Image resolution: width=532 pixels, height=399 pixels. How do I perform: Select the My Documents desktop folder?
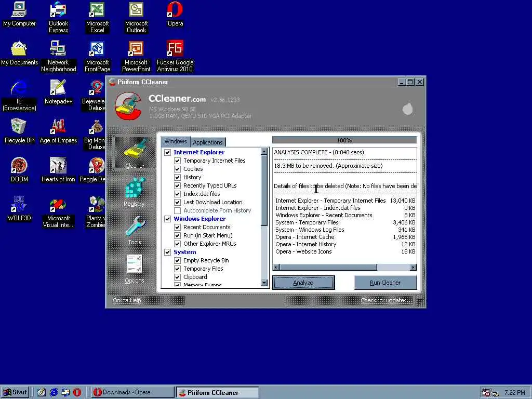[x=19, y=54]
